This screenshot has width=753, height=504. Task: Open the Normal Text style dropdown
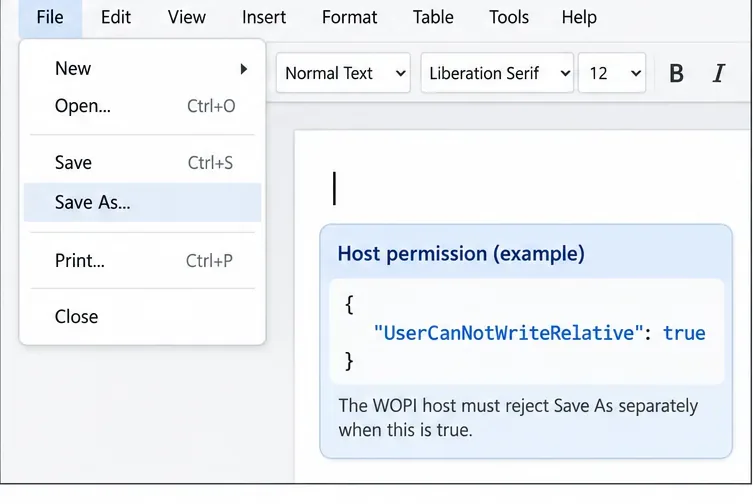[343, 73]
